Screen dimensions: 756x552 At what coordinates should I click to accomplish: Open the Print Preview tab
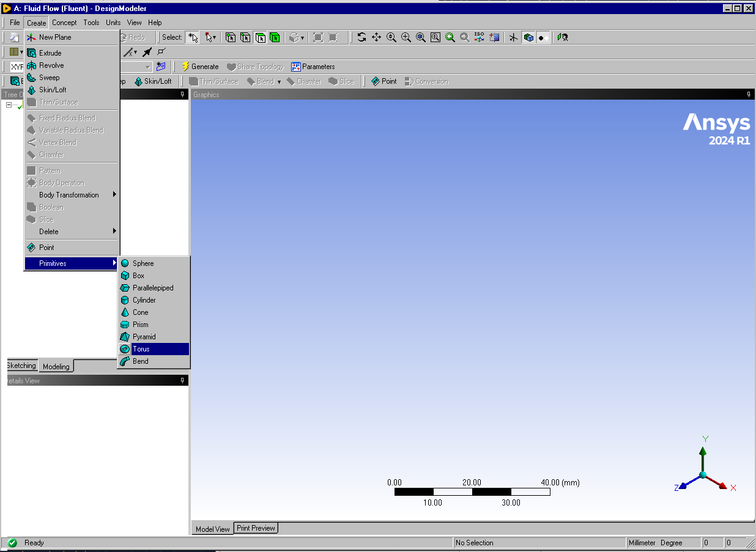(256, 528)
